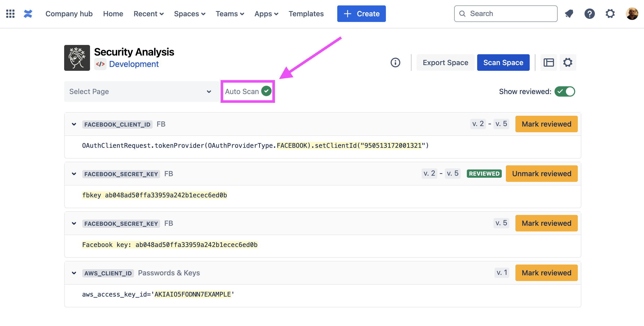Click the REVIEWED status badge
Image resolution: width=644 pixels, height=326 pixels.
(x=484, y=174)
